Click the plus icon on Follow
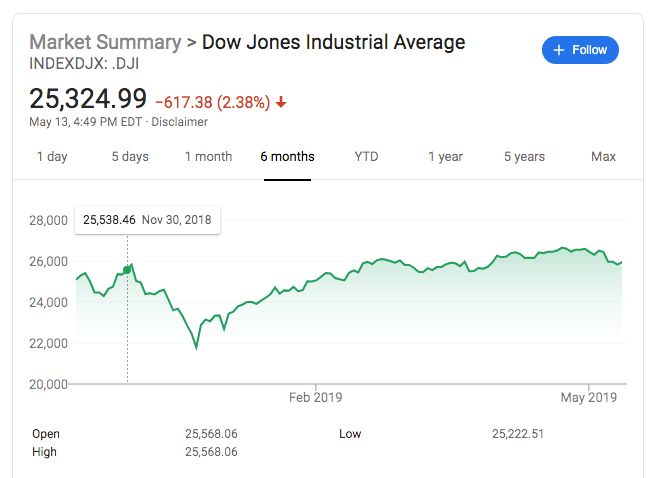The image size is (658, 478). pos(559,50)
